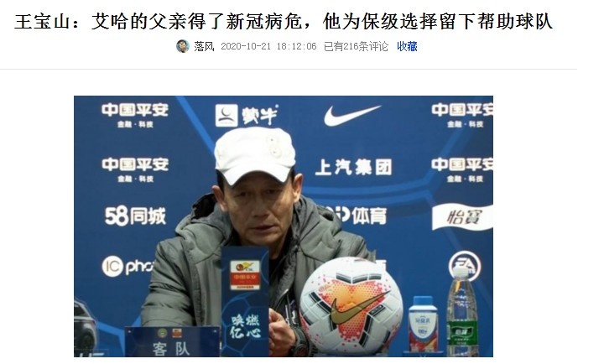This screenshot has width=604, height=364.
Task: Click the 体育 sponsor logo behind the coach
Action: [x=357, y=215]
